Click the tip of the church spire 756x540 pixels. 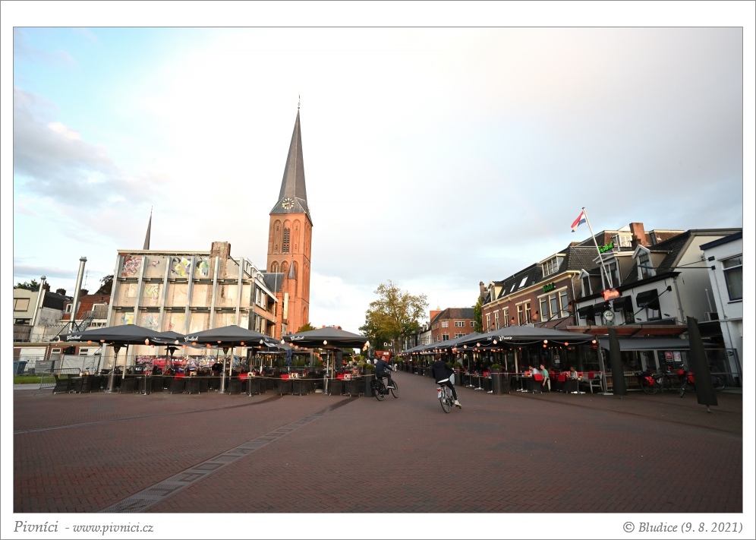tap(298, 106)
